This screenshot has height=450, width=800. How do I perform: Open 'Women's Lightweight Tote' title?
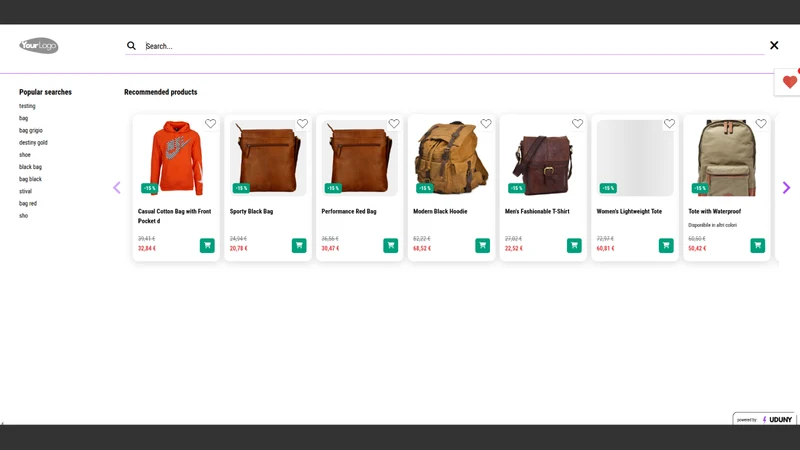(629, 211)
